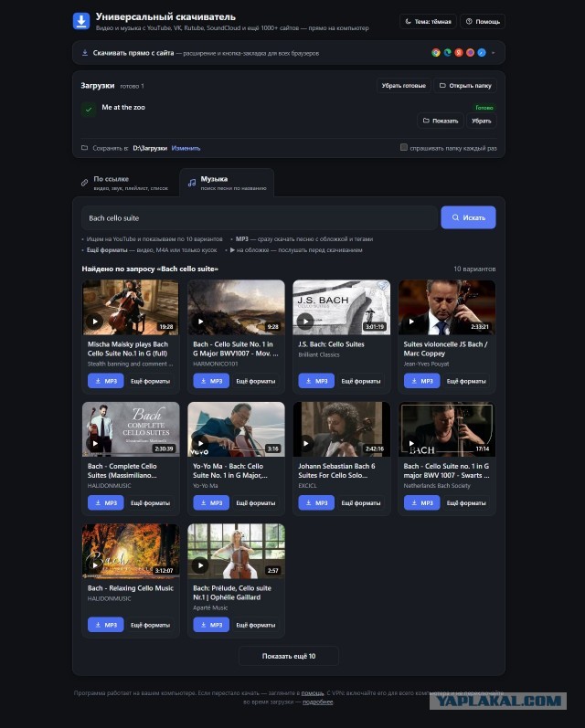The height and width of the screenshot is (728, 585).
Task: Open Ещё форматы for Bach Relaxing Cello Music
Action: 150,625
